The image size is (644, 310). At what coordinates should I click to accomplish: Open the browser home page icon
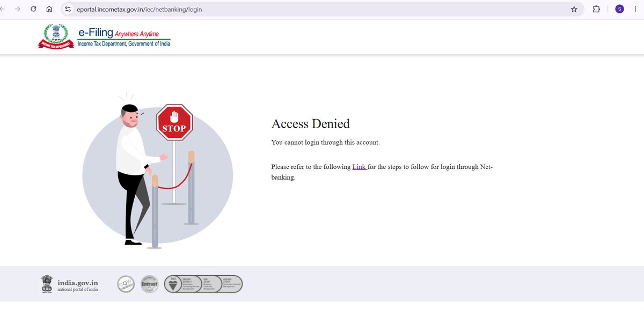tap(49, 9)
